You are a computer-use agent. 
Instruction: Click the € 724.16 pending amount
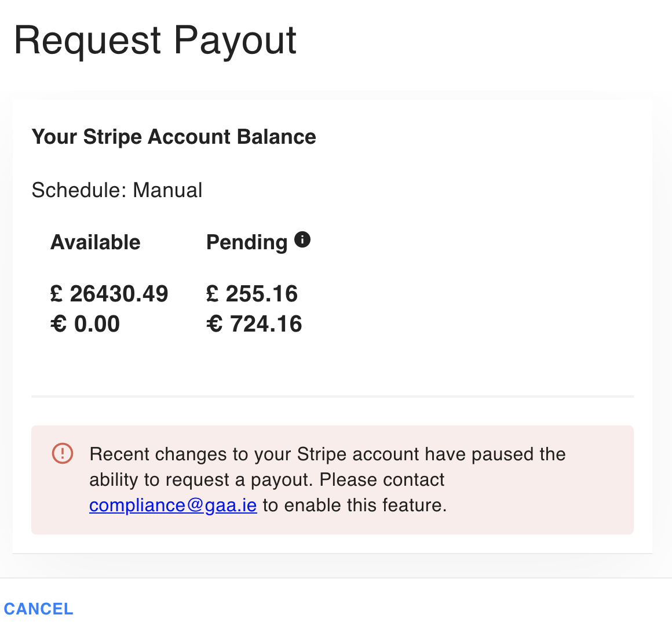click(x=254, y=324)
